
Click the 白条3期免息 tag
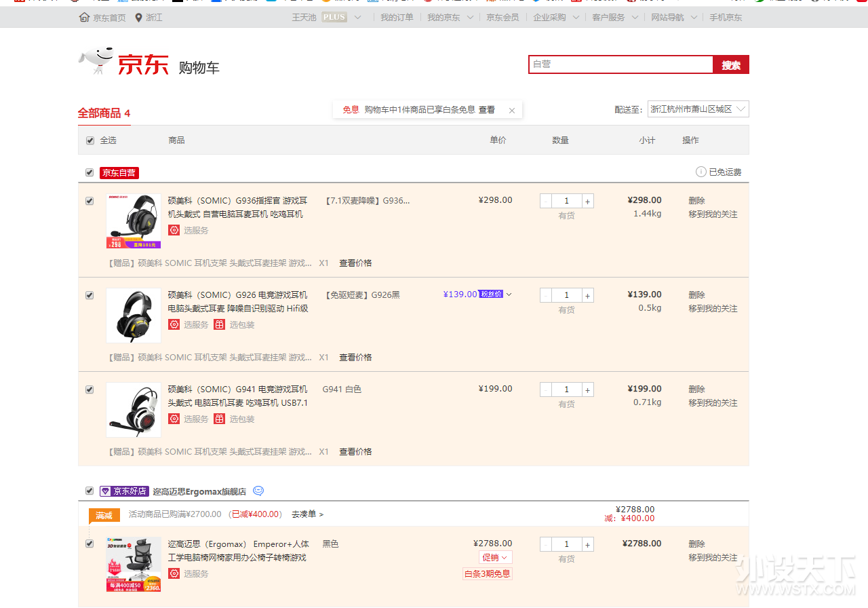487,574
